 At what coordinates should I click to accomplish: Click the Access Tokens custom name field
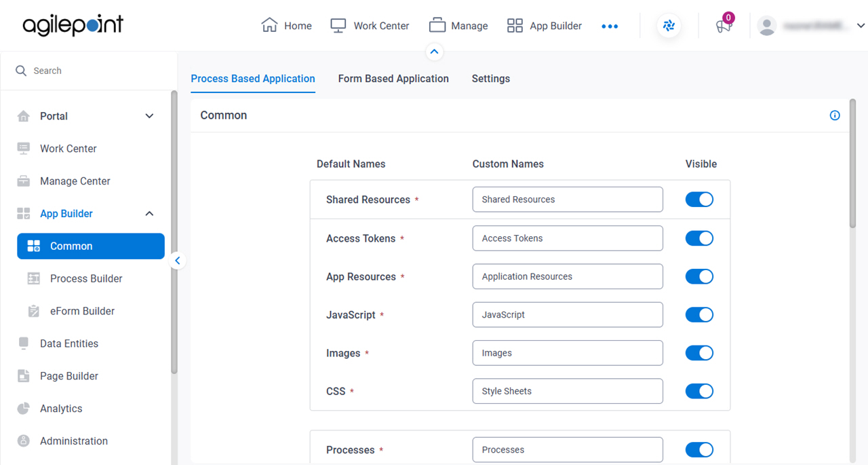click(568, 238)
